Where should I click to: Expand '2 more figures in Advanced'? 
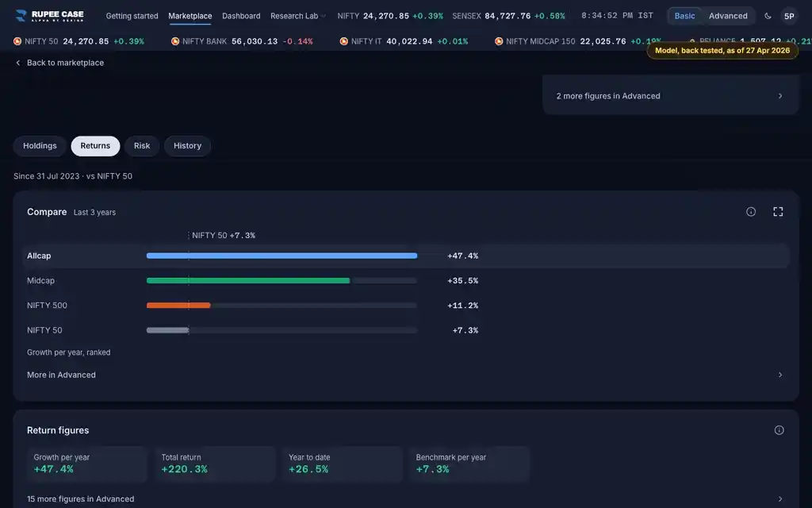tap(670, 96)
